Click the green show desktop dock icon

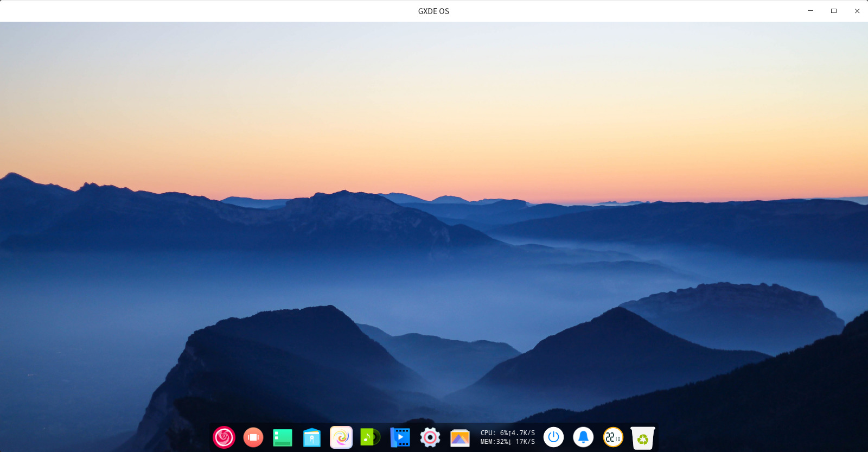point(283,437)
